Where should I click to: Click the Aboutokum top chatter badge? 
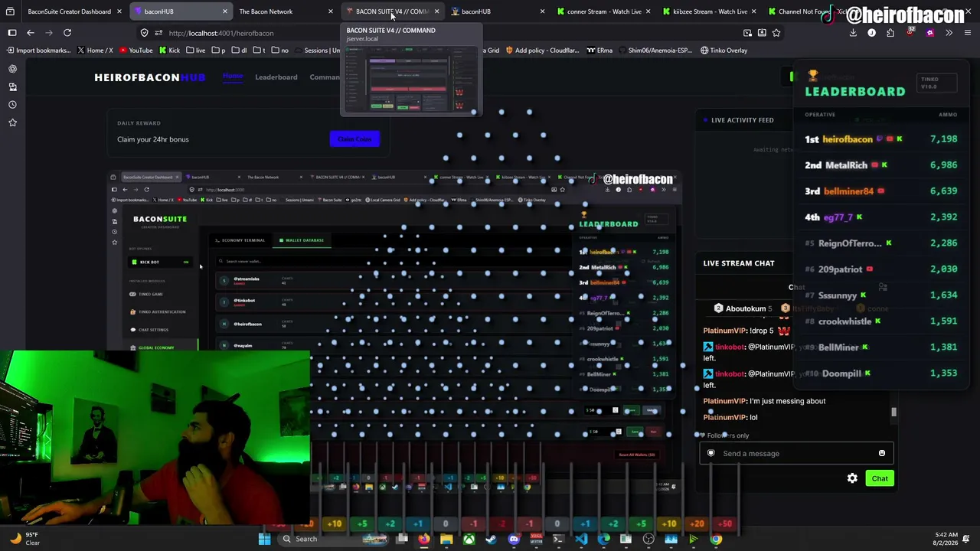(x=744, y=308)
